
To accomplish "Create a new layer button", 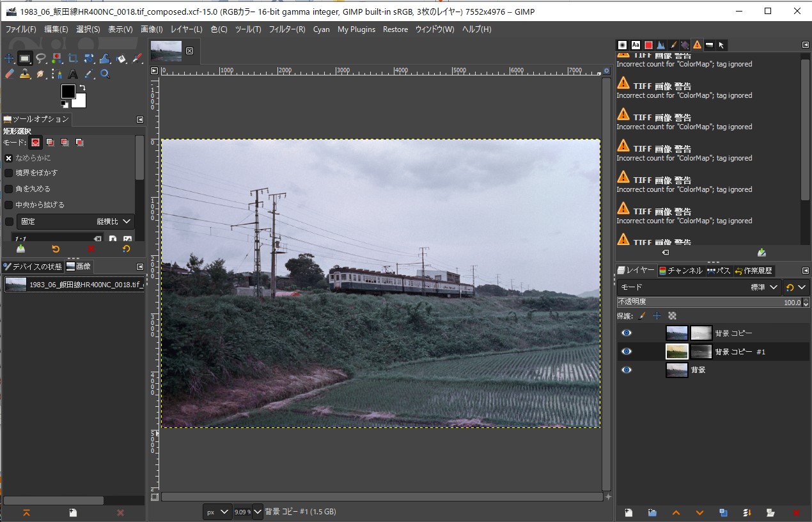I will tap(629, 512).
